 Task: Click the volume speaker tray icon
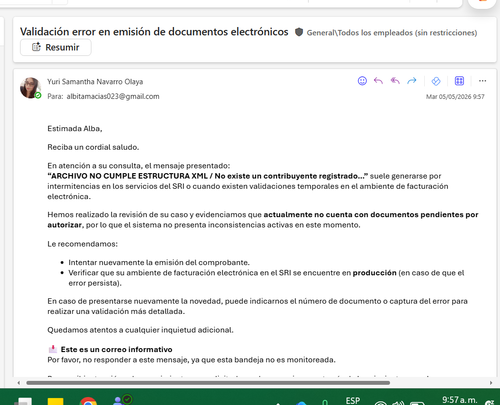[398, 403]
